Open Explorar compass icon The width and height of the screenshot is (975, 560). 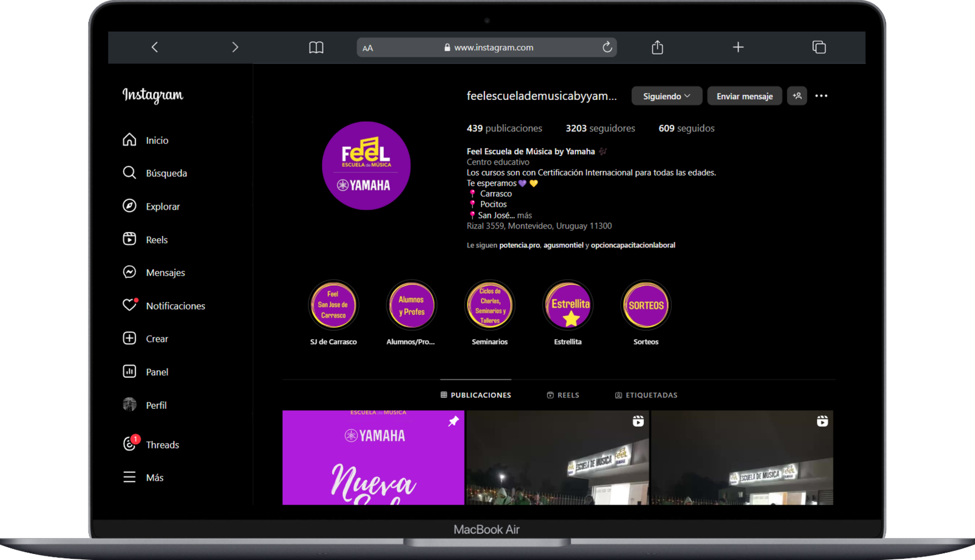(x=129, y=206)
